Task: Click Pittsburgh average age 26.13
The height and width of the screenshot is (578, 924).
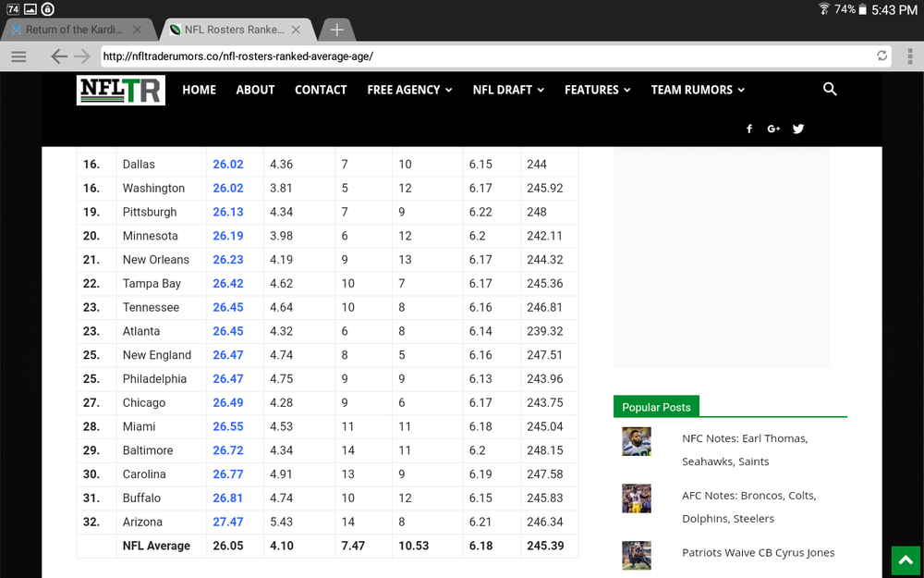Action: coord(228,213)
